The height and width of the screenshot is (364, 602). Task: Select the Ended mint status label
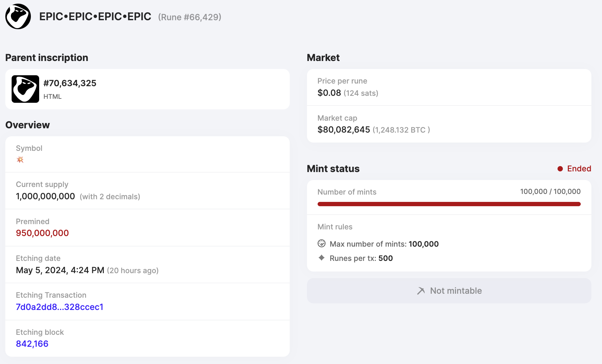tap(579, 169)
